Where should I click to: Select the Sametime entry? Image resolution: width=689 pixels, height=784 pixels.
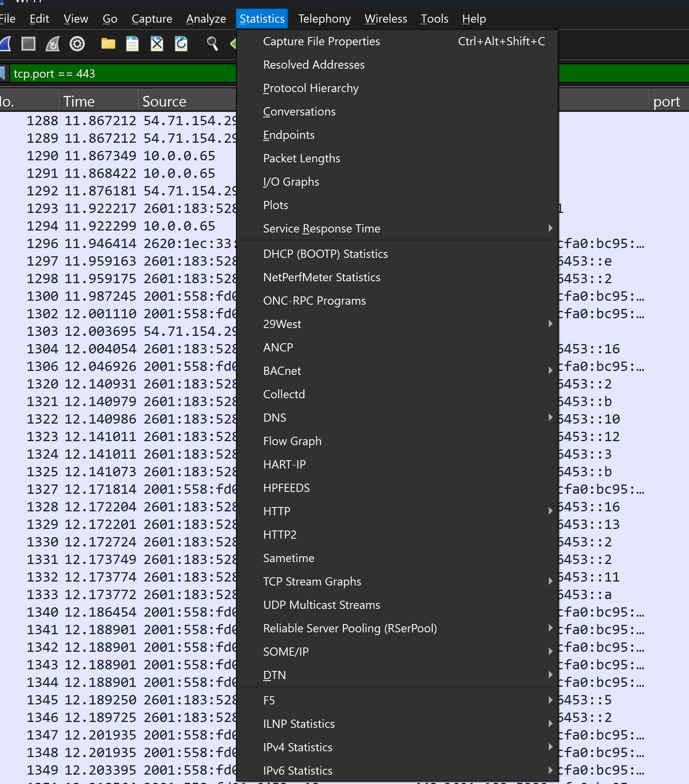[x=397, y=558]
